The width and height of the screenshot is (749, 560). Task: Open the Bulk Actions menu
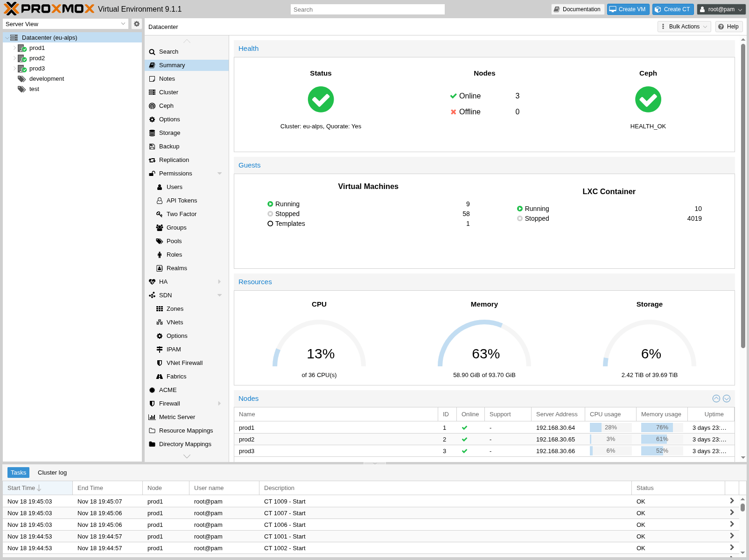(684, 27)
